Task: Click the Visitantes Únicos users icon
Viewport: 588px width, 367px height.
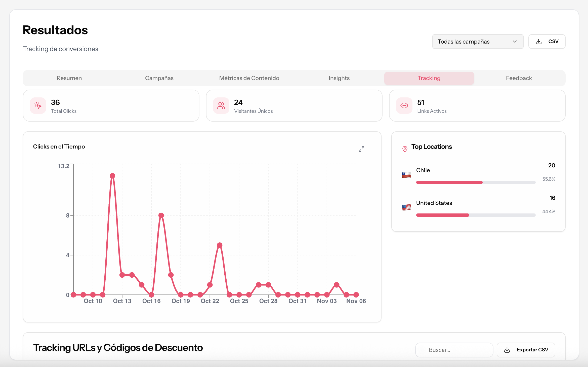Action: (x=221, y=105)
